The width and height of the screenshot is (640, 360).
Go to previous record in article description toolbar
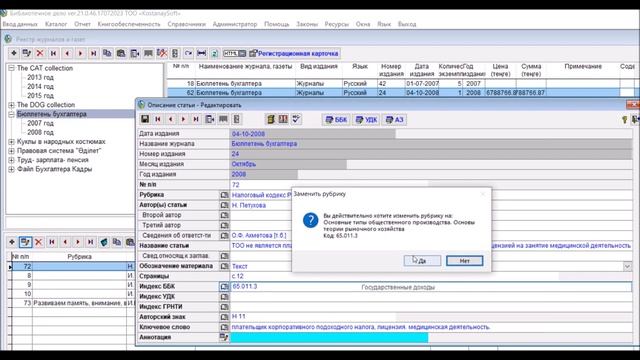click(x=171, y=119)
